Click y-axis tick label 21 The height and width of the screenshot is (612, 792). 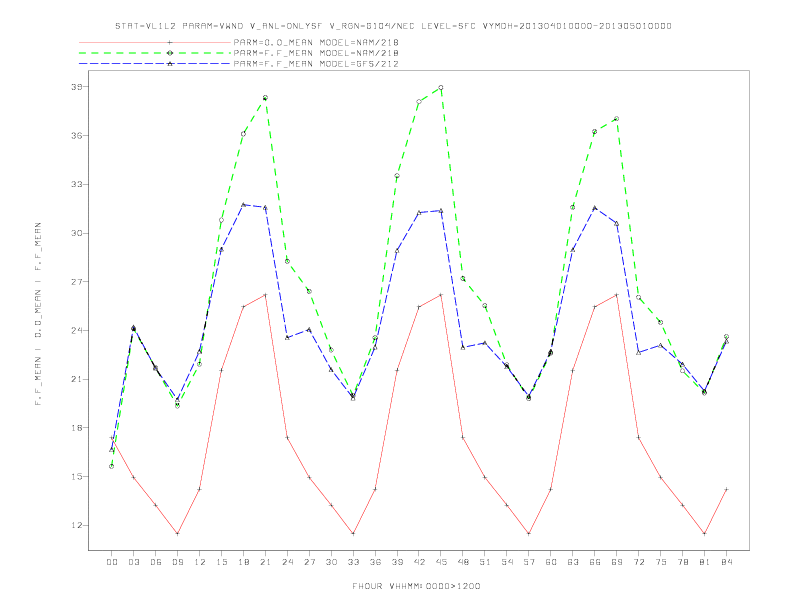pos(76,379)
